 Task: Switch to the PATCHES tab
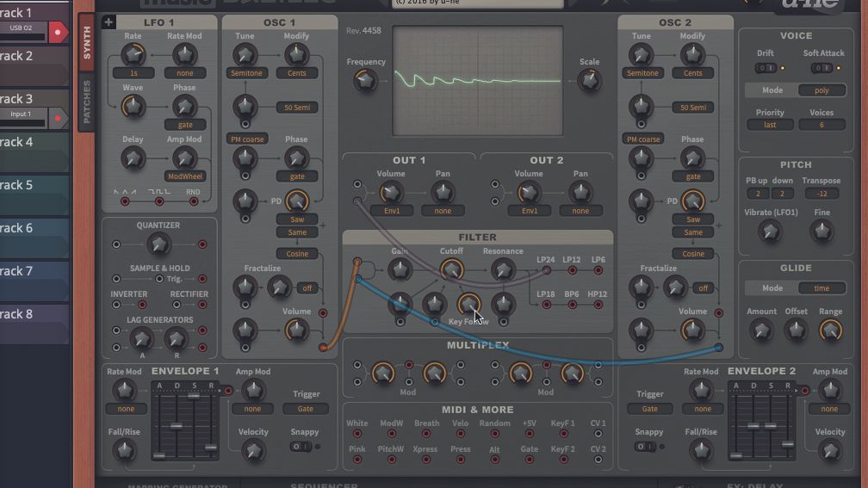point(87,102)
